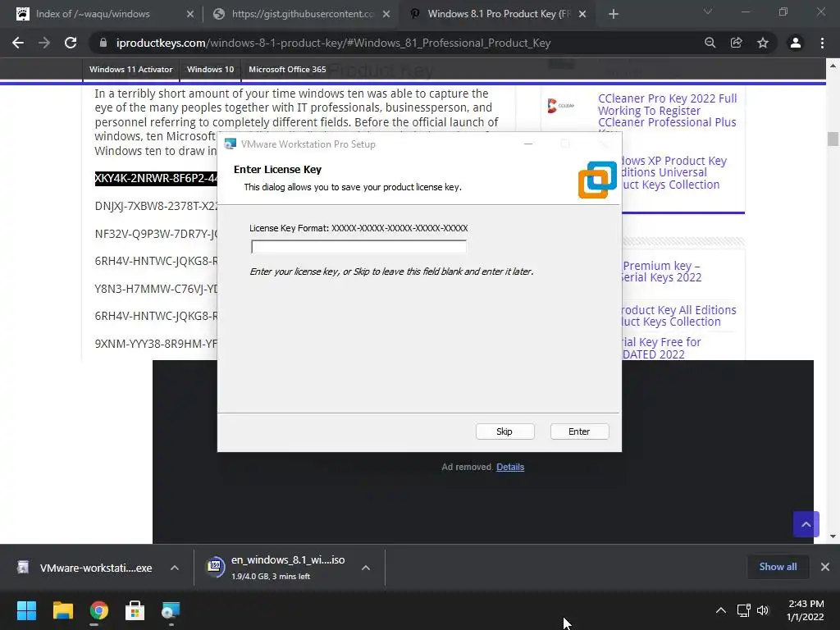This screenshot has height=630, width=840.
Task: Open the Windows Start menu
Action: click(26, 610)
